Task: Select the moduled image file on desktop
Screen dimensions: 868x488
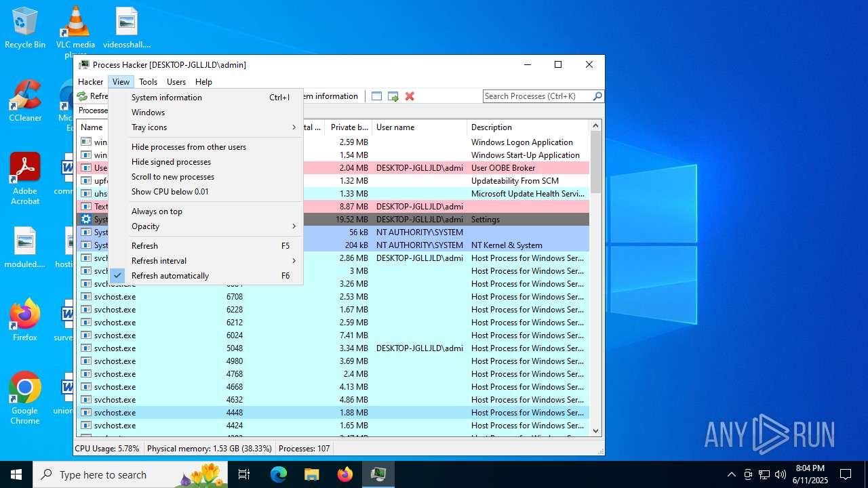Action: click(25, 247)
